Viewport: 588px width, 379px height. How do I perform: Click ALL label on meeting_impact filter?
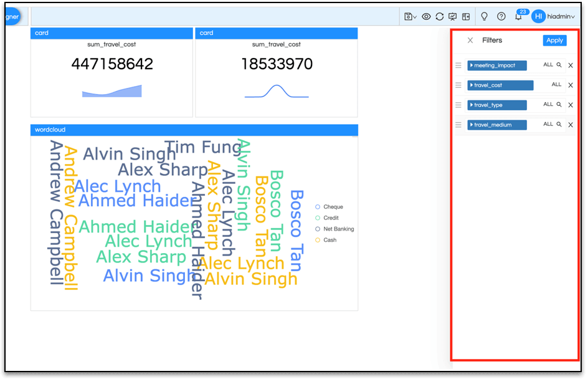coord(548,65)
